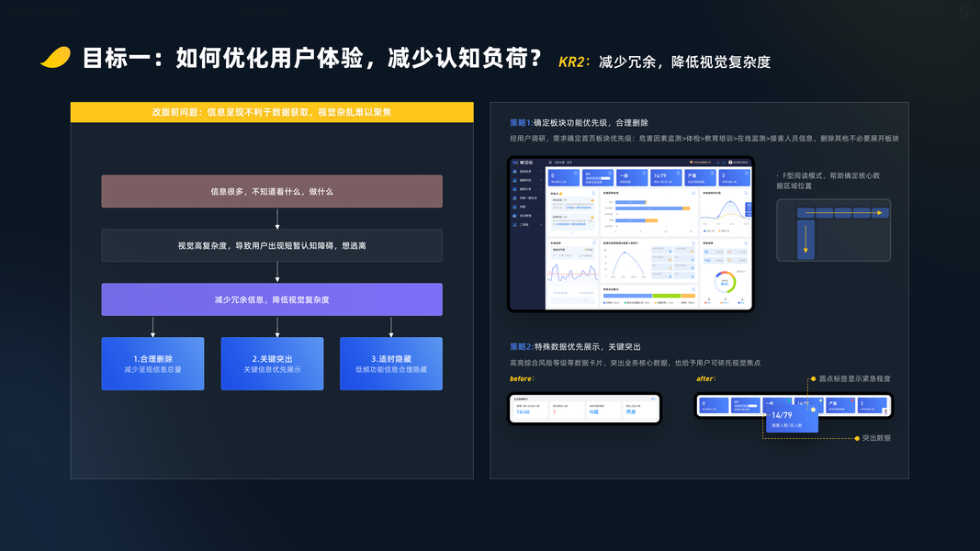The height and width of the screenshot is (551, 980).
Task: Click the box starting '视觉高复杂度'
Action: click(x=272, y=245)
